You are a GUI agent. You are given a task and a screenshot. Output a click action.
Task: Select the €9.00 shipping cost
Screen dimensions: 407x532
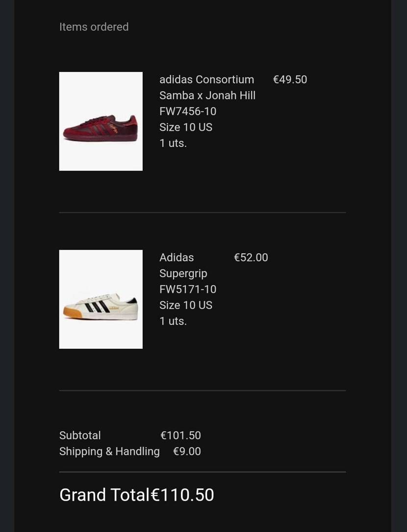(x=187, y=451)
